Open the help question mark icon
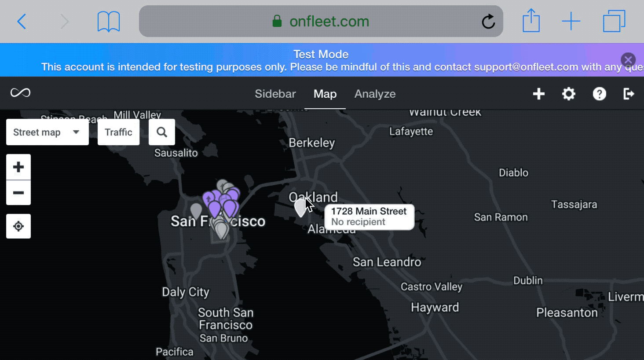Image resolution: width=644 pixels, height=360 pixels. point(600,94)
